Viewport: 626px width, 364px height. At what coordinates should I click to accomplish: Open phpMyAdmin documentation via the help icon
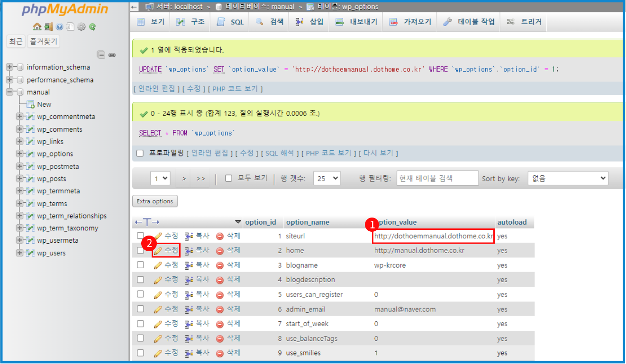coord(59,27)
